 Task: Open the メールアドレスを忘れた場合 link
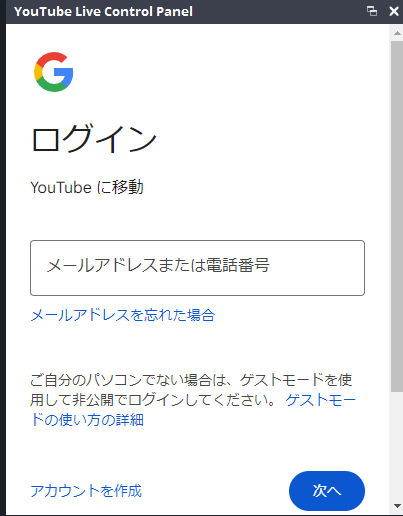click(123, 315)
